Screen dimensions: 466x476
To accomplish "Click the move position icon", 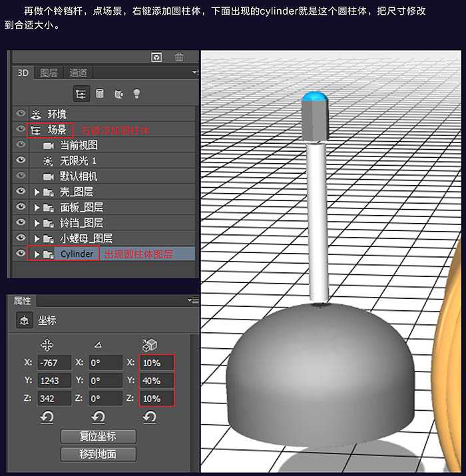I will pos(47,345).
